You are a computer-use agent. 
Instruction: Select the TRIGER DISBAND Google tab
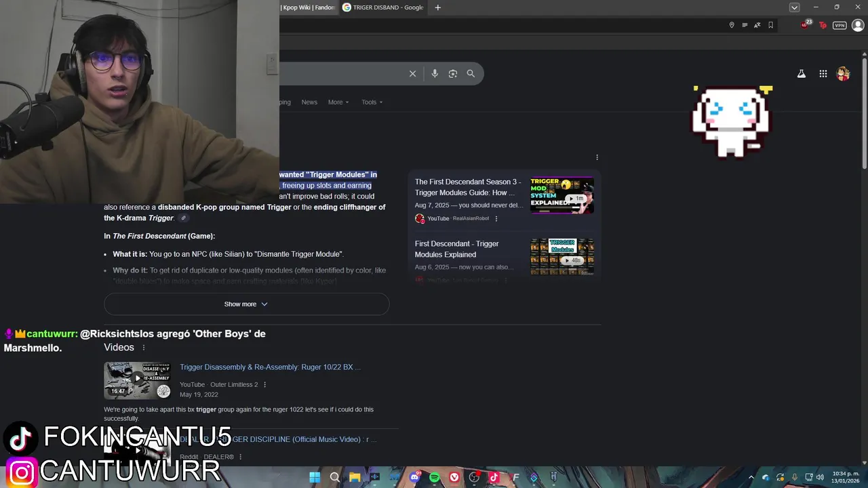pos(383,7)
